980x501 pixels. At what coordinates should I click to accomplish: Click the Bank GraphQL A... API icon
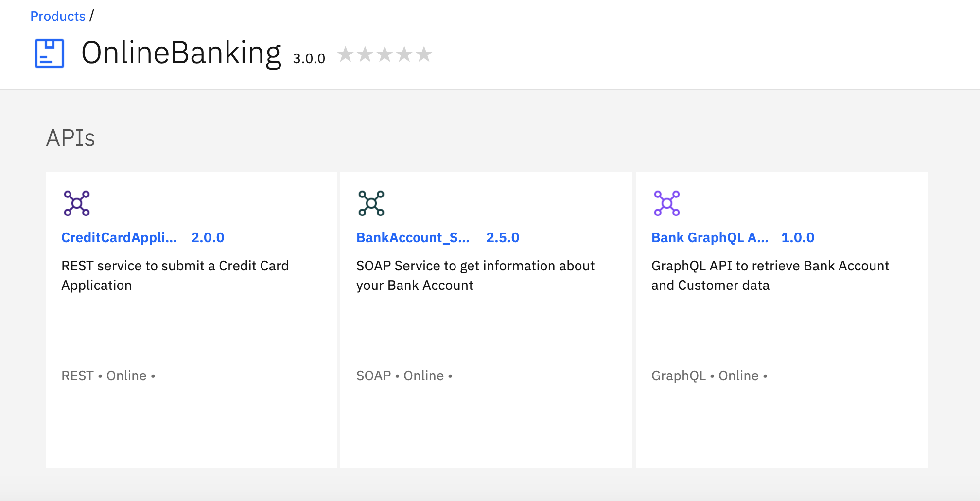coord(667,203)
